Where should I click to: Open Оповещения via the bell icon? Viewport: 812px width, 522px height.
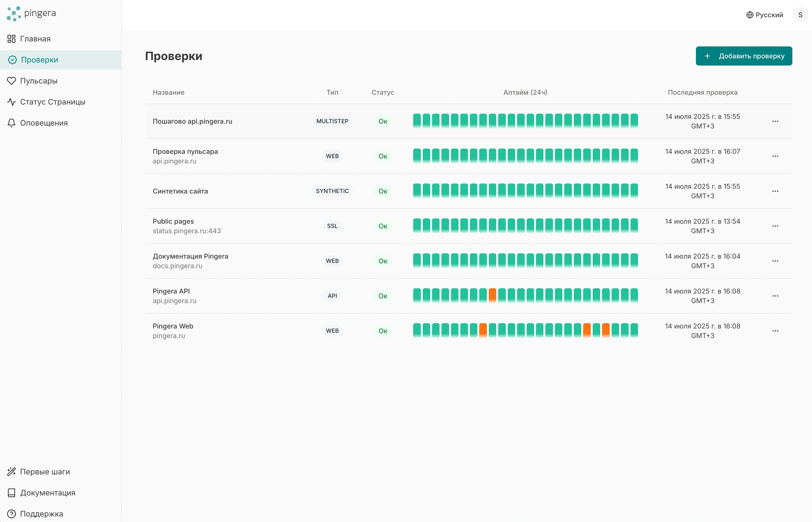click(11, 123)
